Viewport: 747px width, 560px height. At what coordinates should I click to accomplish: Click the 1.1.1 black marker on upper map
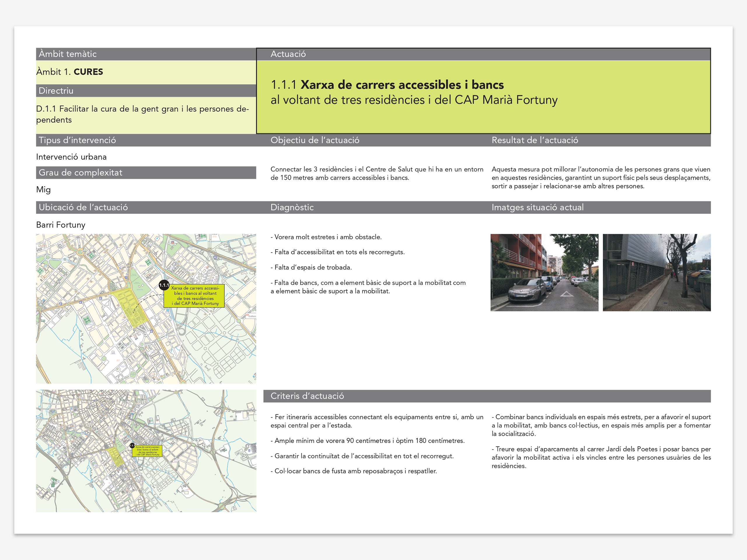(164, 285)
